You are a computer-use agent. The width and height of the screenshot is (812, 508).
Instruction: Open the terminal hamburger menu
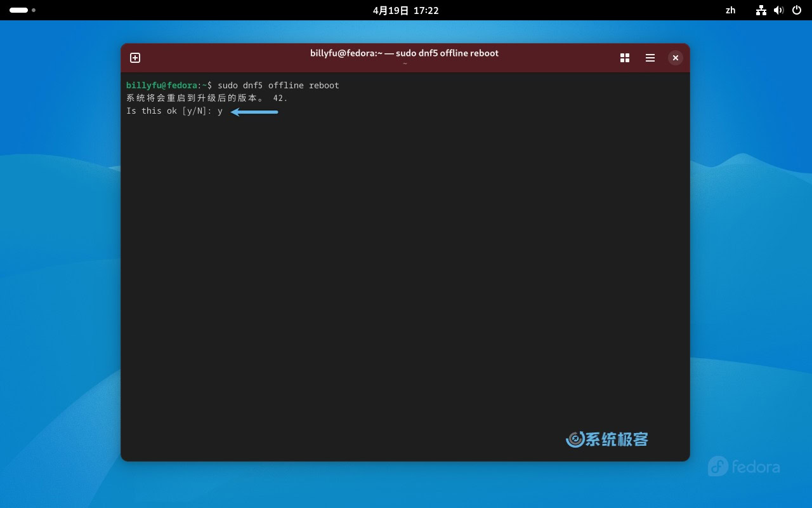click(650, 58)
